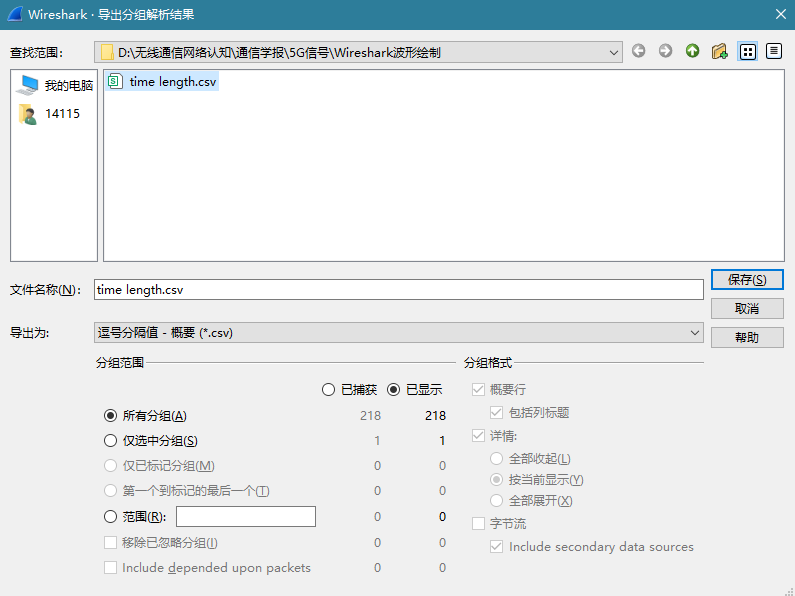
Task: Click the 范围 packet range input box
Action: pos(246,516)
